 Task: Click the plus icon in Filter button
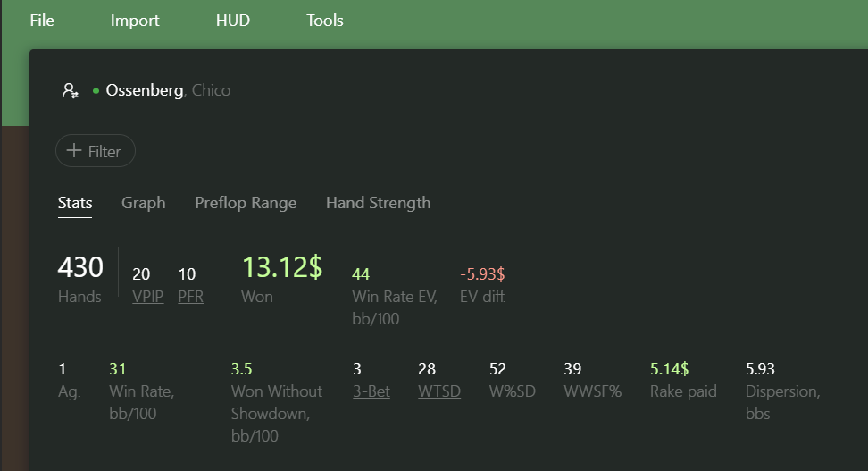click(x=73, y=151)
